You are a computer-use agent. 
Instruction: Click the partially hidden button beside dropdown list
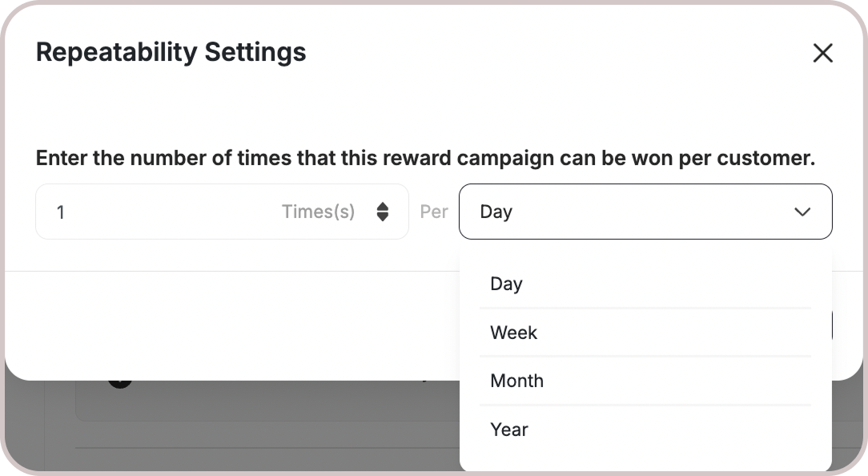(x=833, y=325)
